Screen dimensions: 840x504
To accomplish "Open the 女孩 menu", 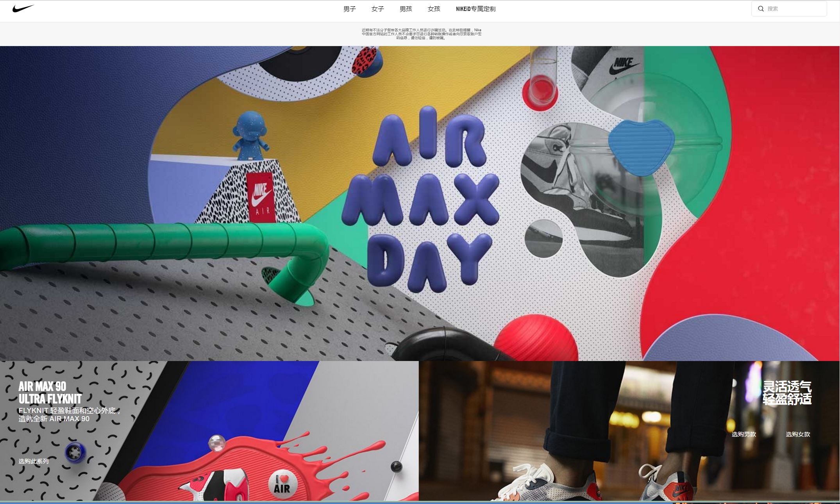I will [434, 9].
